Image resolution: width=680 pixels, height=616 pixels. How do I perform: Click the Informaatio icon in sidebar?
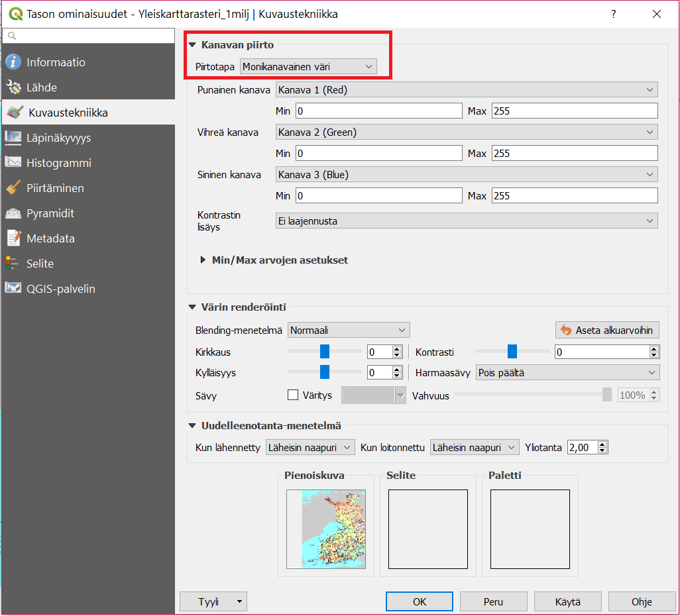pos(13,62)
